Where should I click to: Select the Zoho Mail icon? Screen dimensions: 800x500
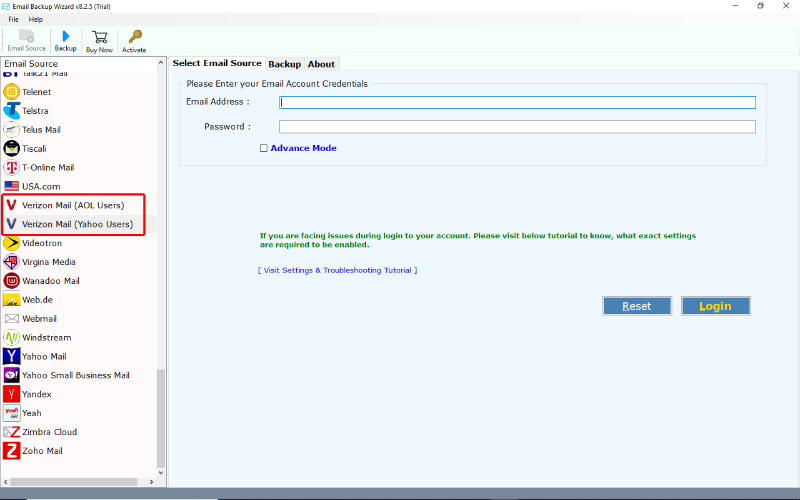click(x=11, y=451)
